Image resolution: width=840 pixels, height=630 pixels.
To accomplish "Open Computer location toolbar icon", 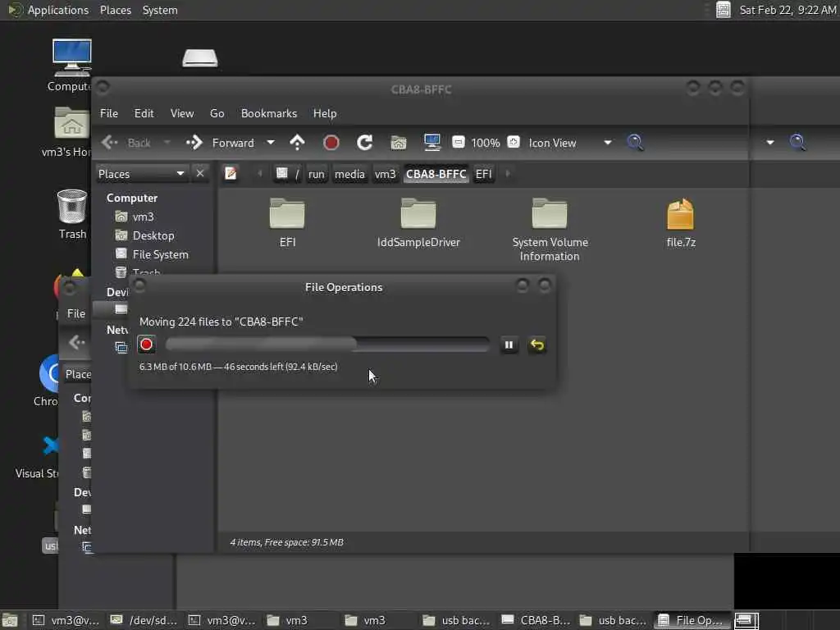I will (x=431, y=143).
